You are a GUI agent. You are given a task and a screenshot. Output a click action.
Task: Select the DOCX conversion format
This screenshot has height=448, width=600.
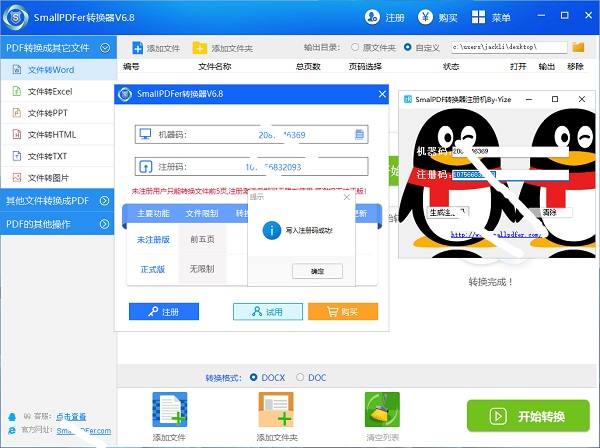pos(253,377)
